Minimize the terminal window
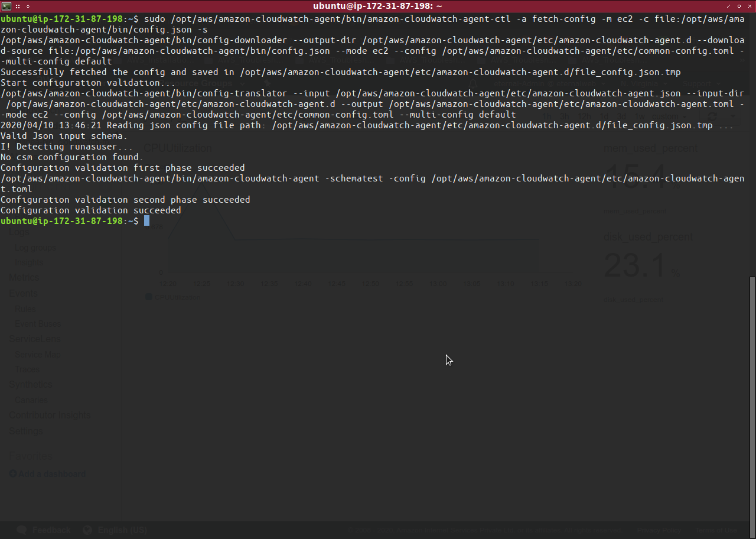756x539 pixels. pyautogui.click(x=729, y=5)
